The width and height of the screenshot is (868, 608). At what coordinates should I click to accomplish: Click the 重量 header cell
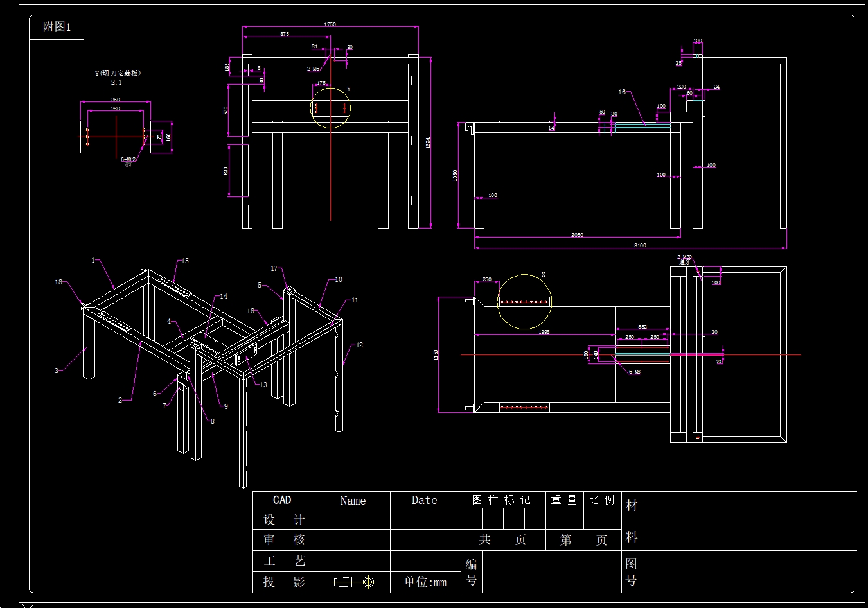pos(564,500)
